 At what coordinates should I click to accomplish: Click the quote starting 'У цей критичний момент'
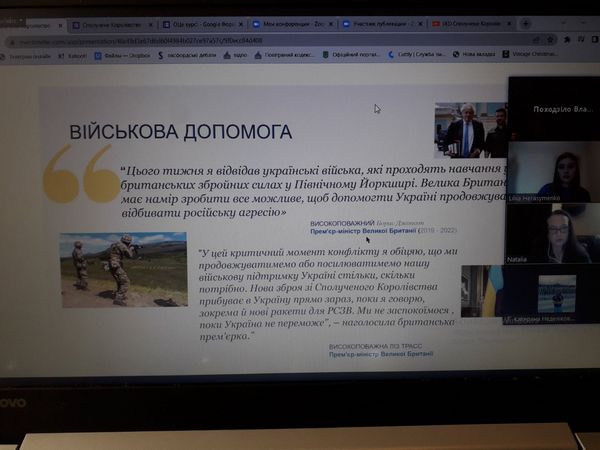[327, 294]
